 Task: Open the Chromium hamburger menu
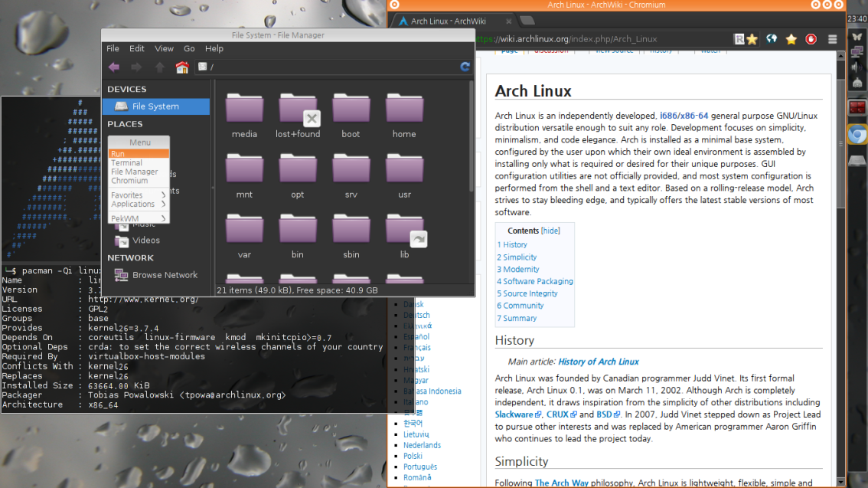point(833,39)
